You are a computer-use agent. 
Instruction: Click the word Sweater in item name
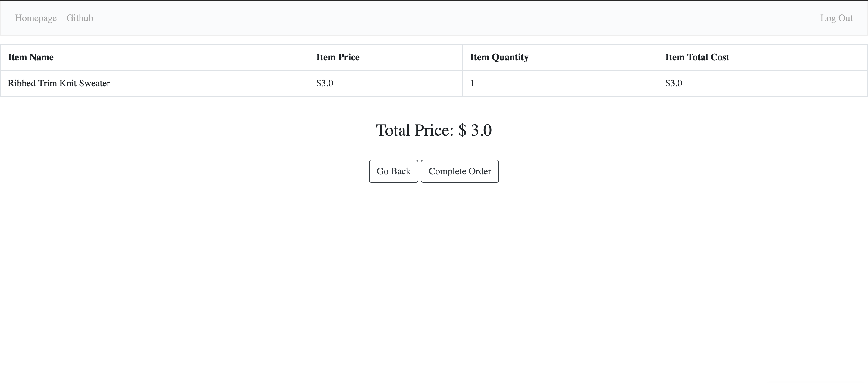(94, 83)
